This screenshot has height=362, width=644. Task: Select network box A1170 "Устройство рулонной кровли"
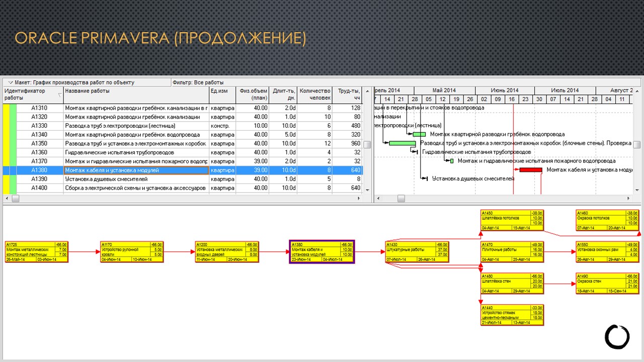[131, 252]
